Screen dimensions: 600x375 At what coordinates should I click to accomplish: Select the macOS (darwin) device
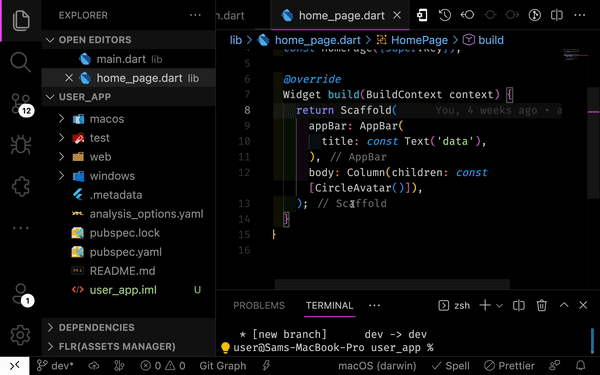[377, 366]
